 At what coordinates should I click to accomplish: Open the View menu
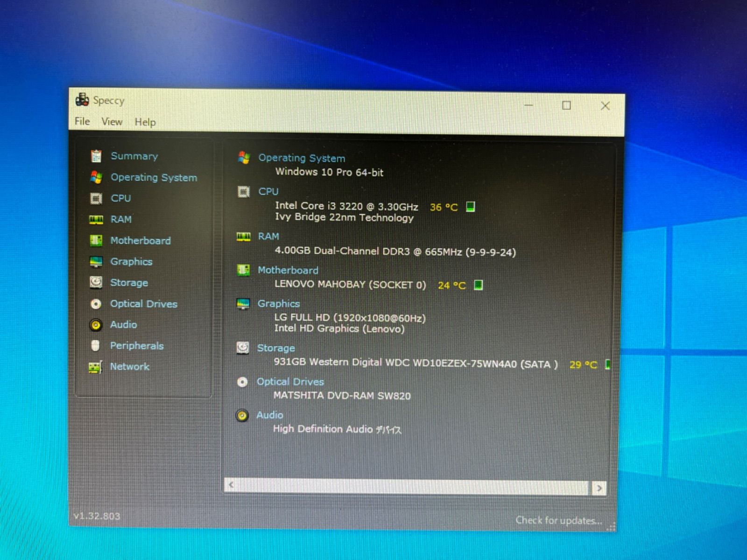tap(112, 122)
